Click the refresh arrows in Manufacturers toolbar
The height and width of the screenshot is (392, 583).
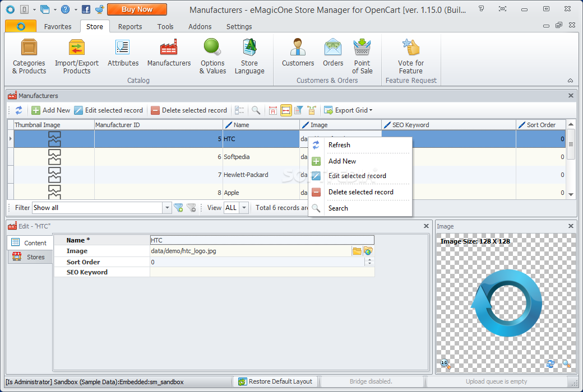(x=18, y=110)
